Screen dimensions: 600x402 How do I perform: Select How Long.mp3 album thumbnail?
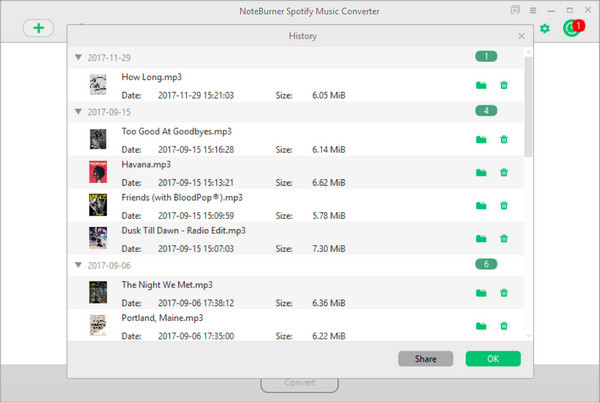pyautogui.click(x=98, y=85)
